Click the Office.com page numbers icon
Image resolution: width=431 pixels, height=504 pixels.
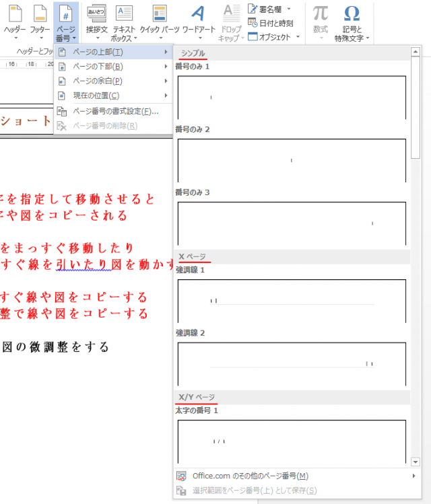(x=181, y=476)
